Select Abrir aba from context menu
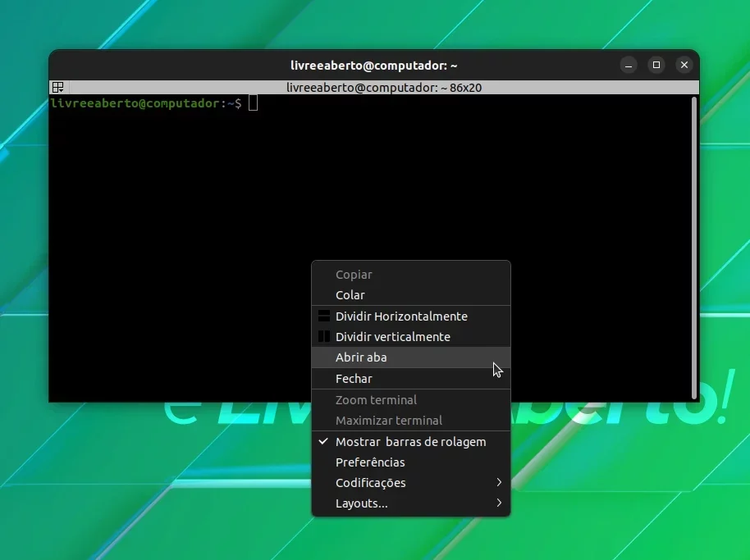This screenshot has height=560, width=750. tap(411, 357)
